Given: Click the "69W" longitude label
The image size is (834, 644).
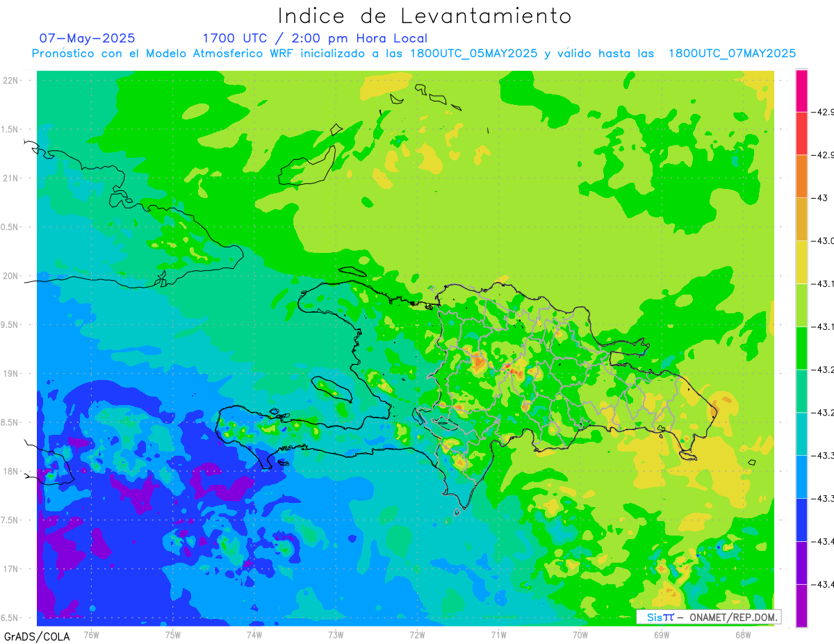Looking at the screenshot, I should pos(662,634).
